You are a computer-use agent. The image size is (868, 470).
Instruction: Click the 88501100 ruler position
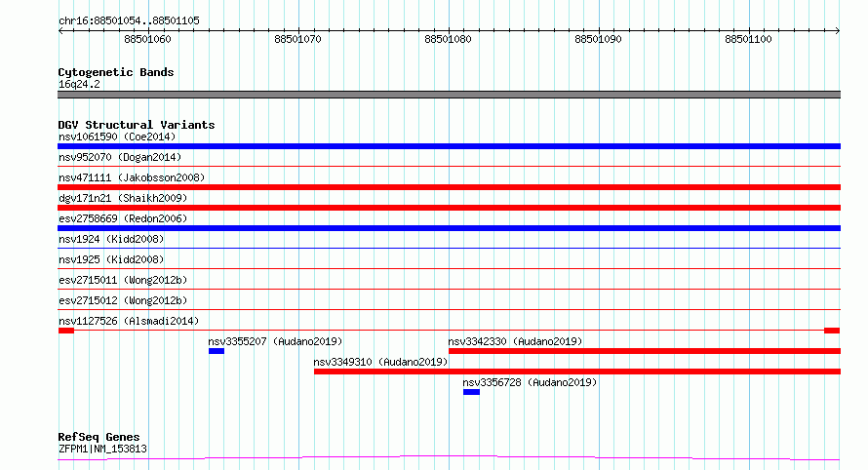pos(748,39)
